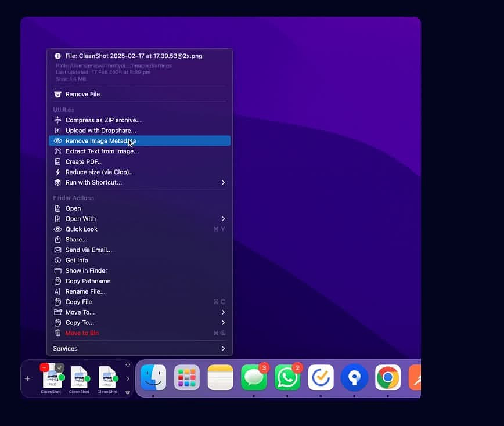Click Remove File option
The width and height of the screenshot is (504, 426).
[82, 94]
